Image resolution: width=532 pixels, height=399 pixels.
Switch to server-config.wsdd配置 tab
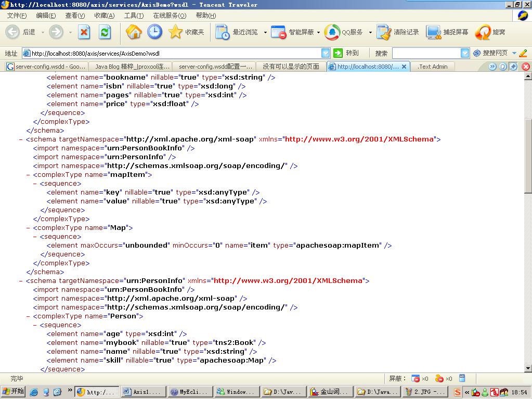214,67
